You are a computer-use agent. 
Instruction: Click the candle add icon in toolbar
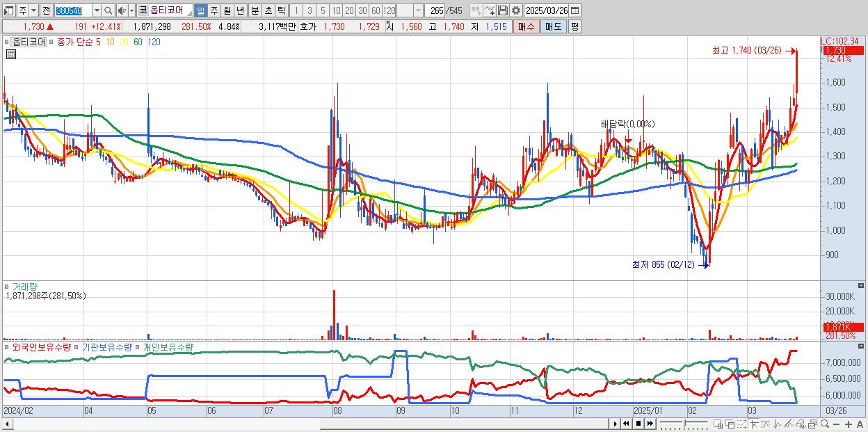476,10
